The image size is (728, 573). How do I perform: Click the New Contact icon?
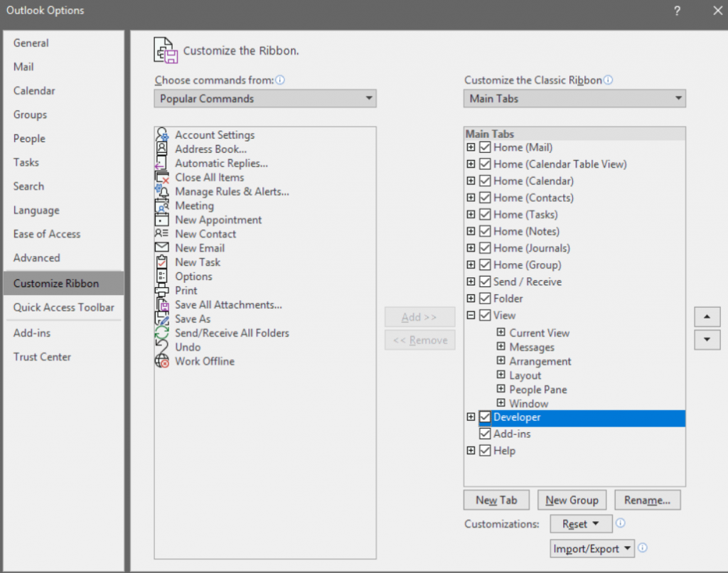coord(161,234)
